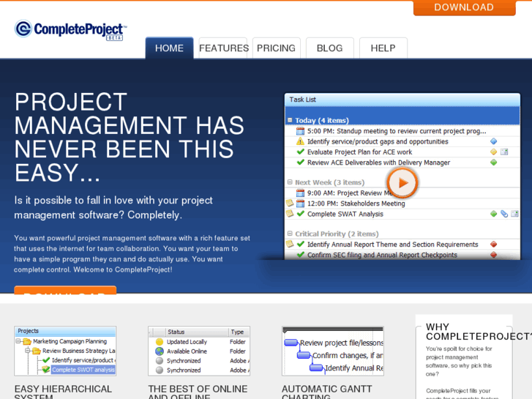The image size is (532, 399).
Task: Click the document icon on Complete SWAT Analysis row
Action: pyautogui.click(x=515, y=214)
